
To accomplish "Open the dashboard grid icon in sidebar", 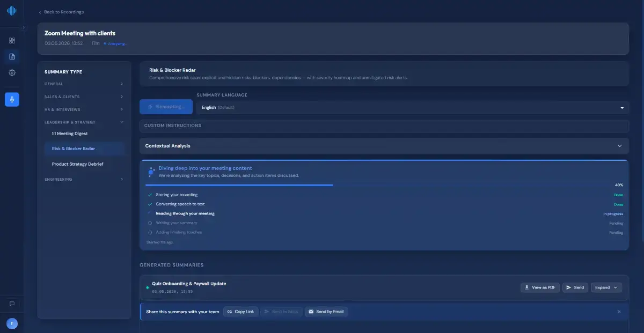I will 12,41.
